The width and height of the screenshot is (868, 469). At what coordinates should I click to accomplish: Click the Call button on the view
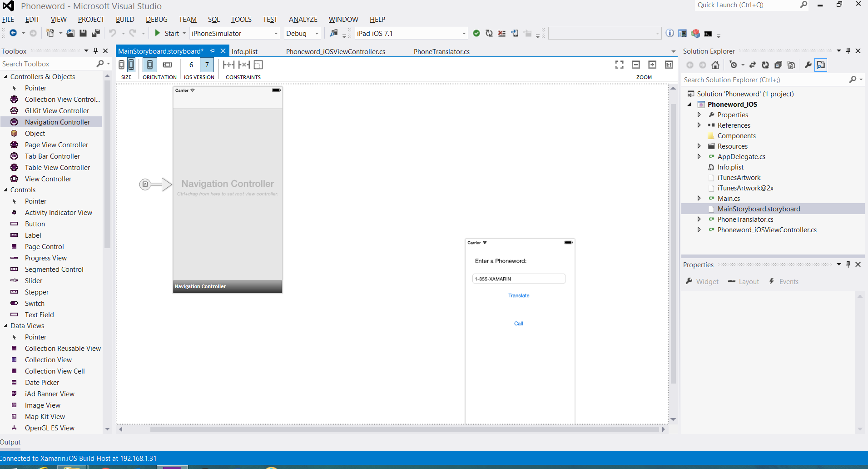click(519, 324)
